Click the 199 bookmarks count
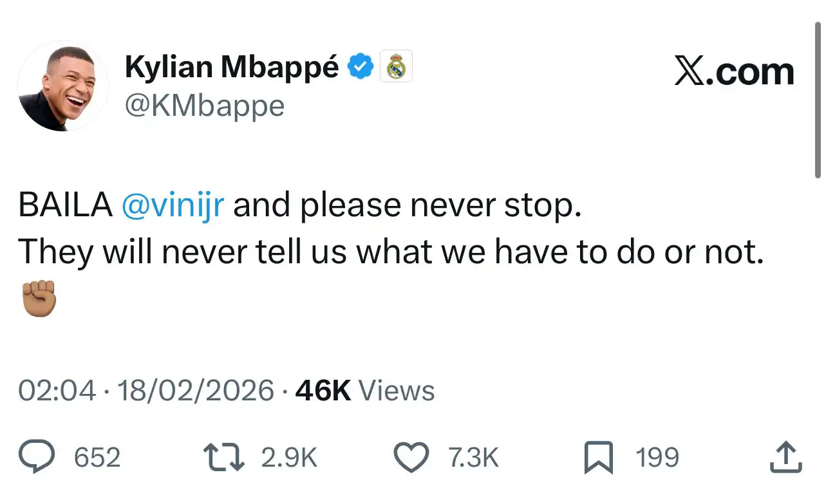The width and height of the screenshot is (826, 504). [x=657, y=458]
